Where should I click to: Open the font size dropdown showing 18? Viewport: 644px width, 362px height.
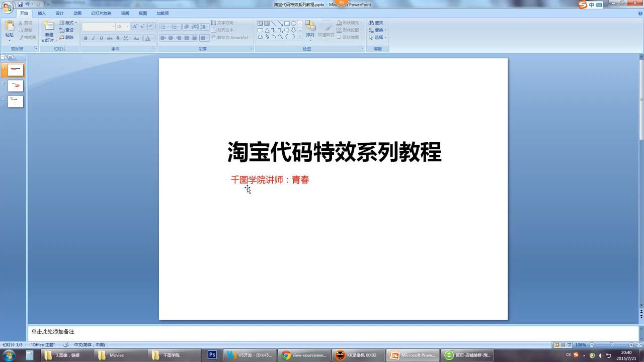coord(123,27)
